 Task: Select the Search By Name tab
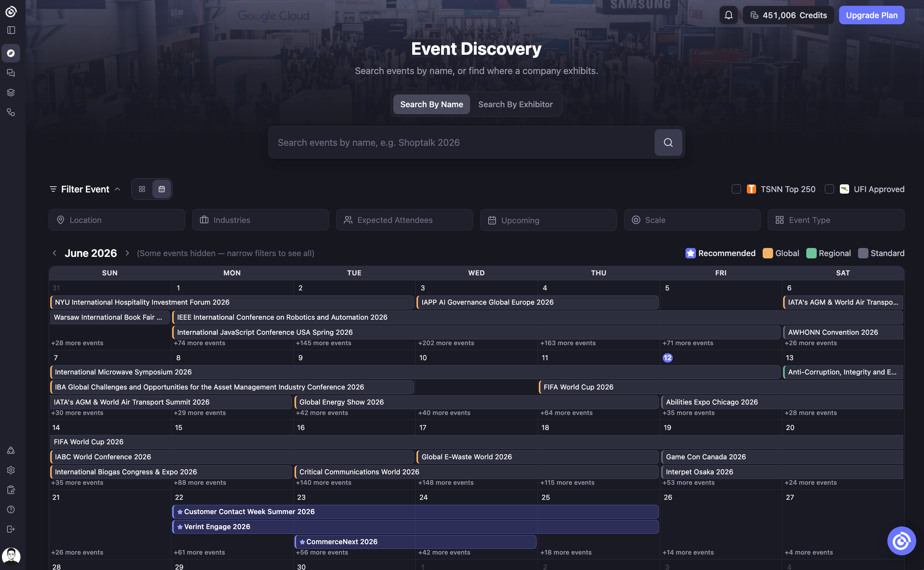[432, 104]
